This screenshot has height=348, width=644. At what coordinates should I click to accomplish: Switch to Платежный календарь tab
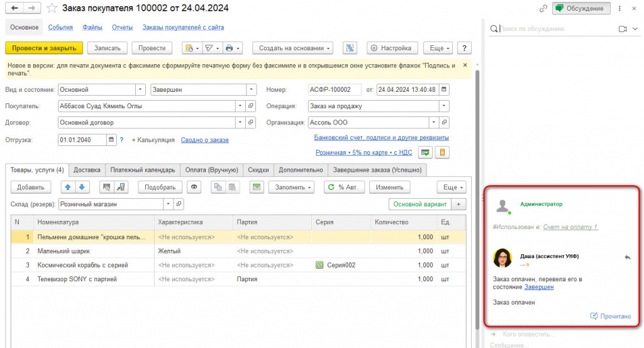point(143,170)
